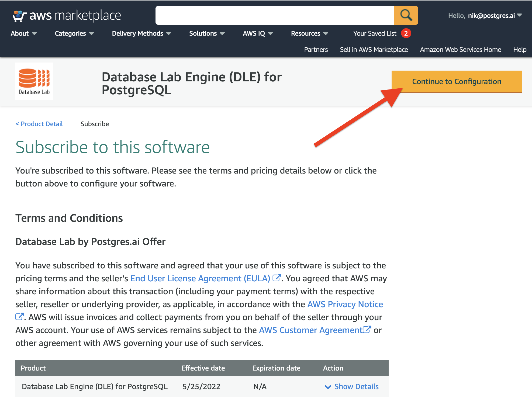Screen dimensions: 532x408
Task: Open the Resources dropdown
Action: click(x=310, y=33)
